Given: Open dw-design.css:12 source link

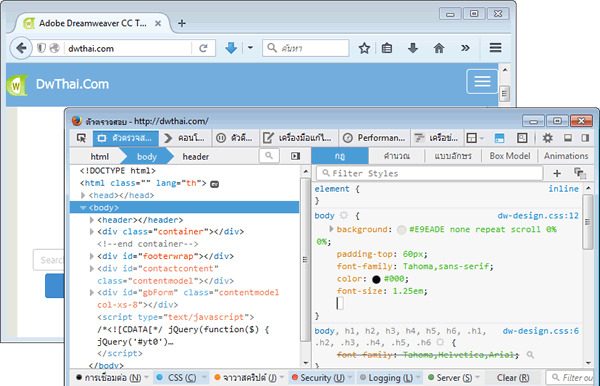Looking at the screenshot, I should click(x=538, y=216).
